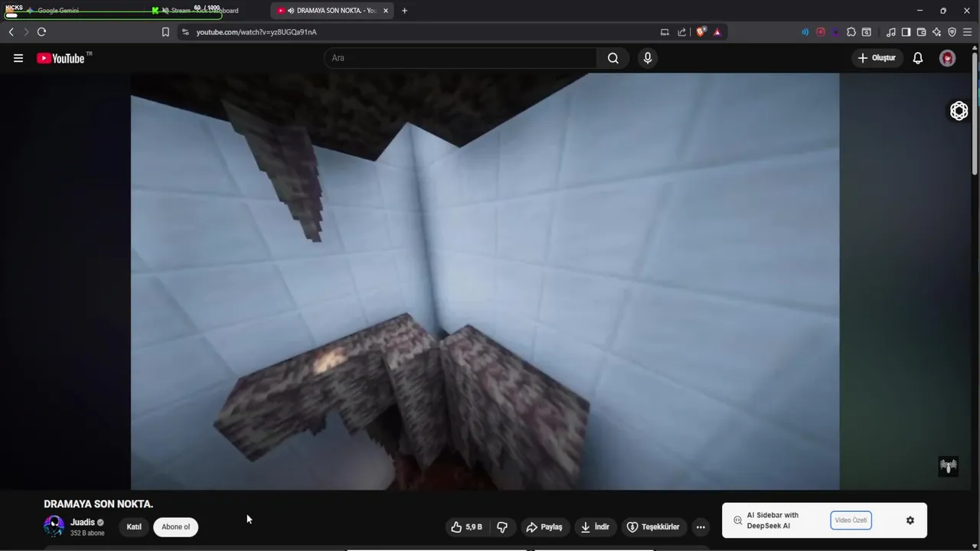Click the video title DRAMAYA SON NOKTA.
This screenshot has width=980, height=551.
99,504
